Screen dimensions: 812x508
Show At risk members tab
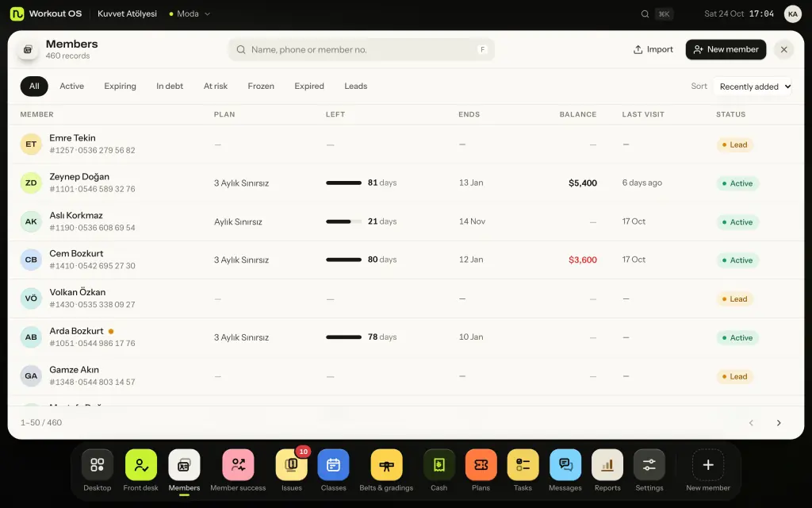[216, 86]
